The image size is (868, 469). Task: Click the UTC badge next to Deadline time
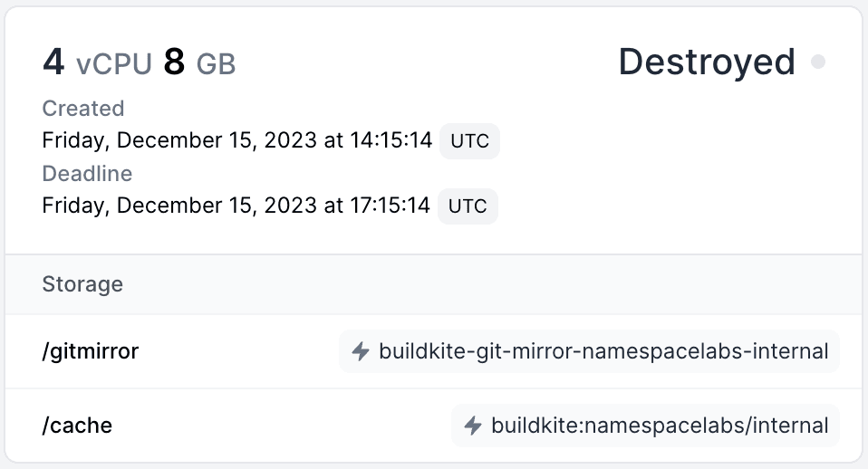[468, 206]
